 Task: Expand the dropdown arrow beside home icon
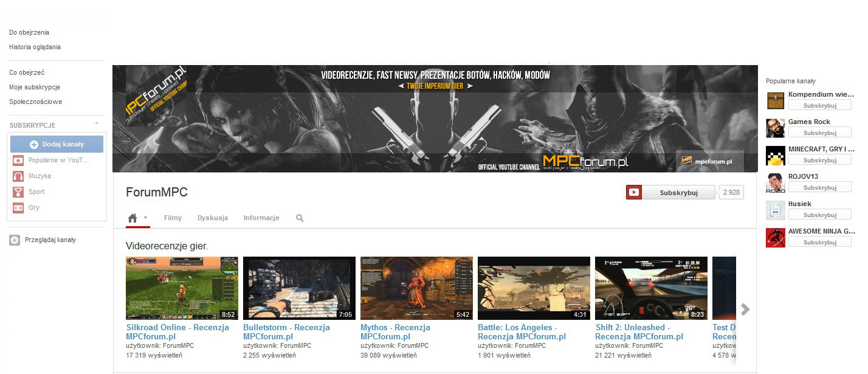[146, 218]
